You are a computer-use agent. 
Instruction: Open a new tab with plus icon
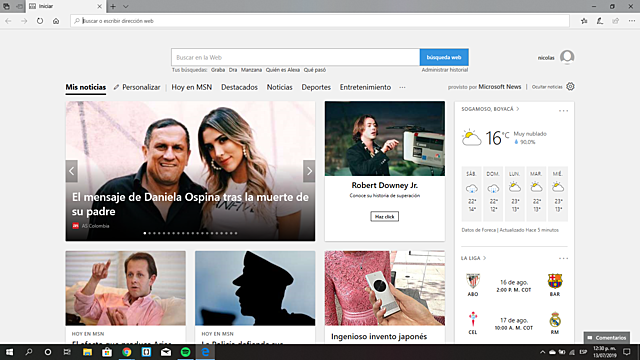tap(113, 6)
